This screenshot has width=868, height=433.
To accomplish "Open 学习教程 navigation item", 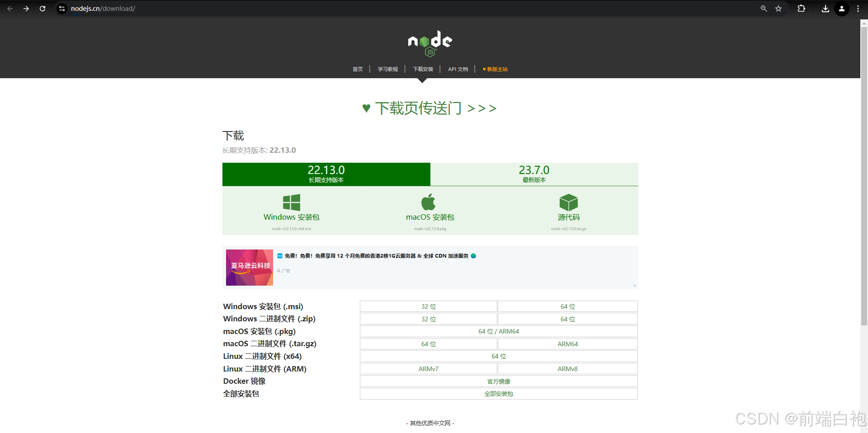I will coord(388,69).
